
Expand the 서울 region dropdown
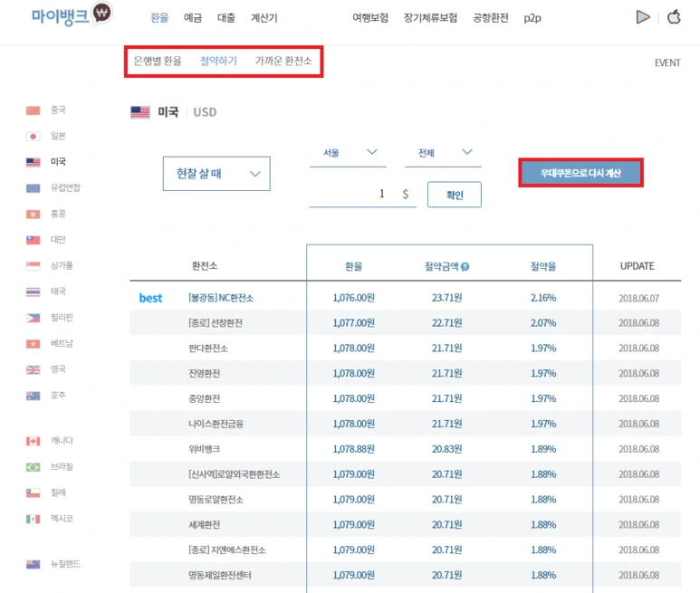click(349, 155)
